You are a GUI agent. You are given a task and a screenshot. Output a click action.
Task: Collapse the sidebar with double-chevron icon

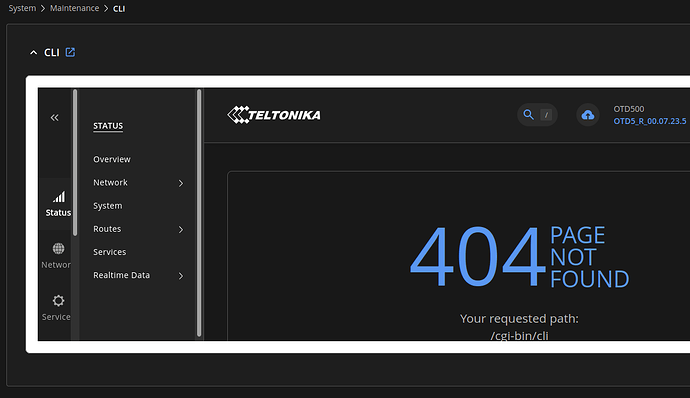click(x=55, y=118)
